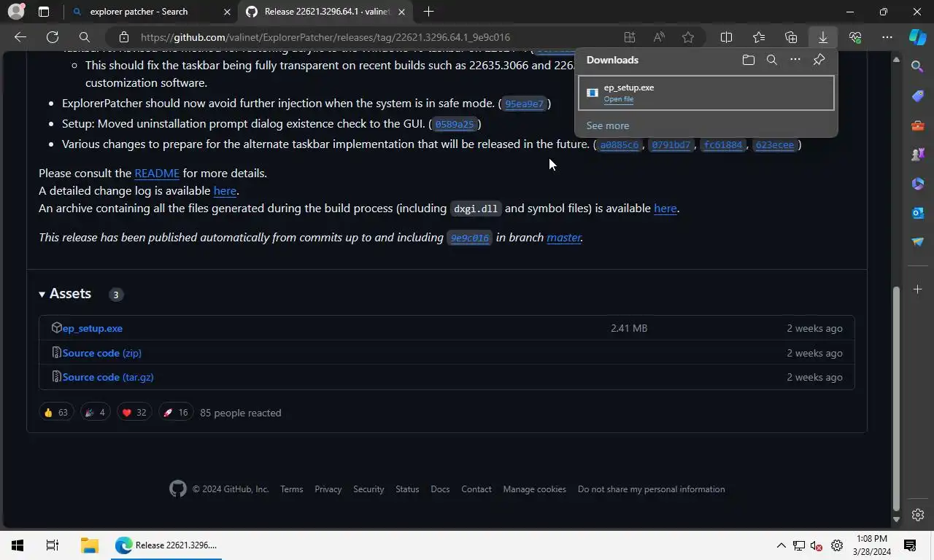Viewport: 934px width, 560px height.
Task: Open the README link
Action: click(157, 173)
